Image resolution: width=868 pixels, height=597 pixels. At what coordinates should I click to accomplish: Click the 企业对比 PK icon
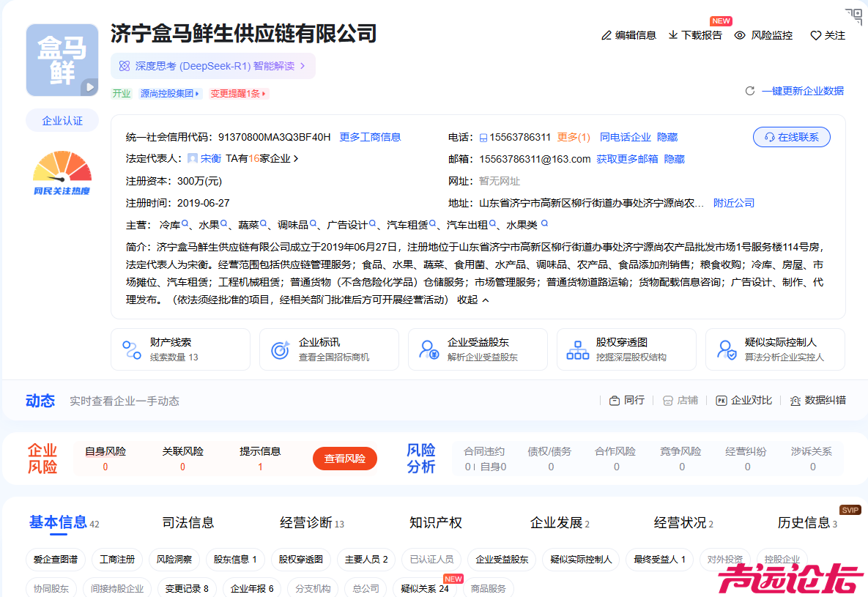tap(722, 401)
